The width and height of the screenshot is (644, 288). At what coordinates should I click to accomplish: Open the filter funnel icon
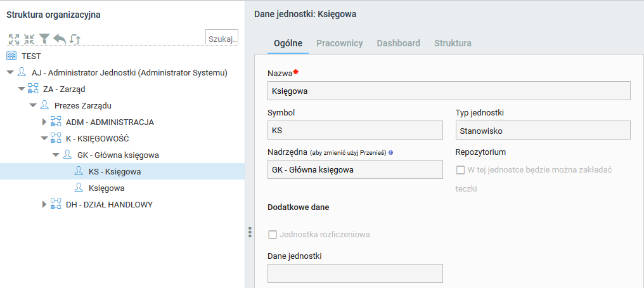(44, 39)
